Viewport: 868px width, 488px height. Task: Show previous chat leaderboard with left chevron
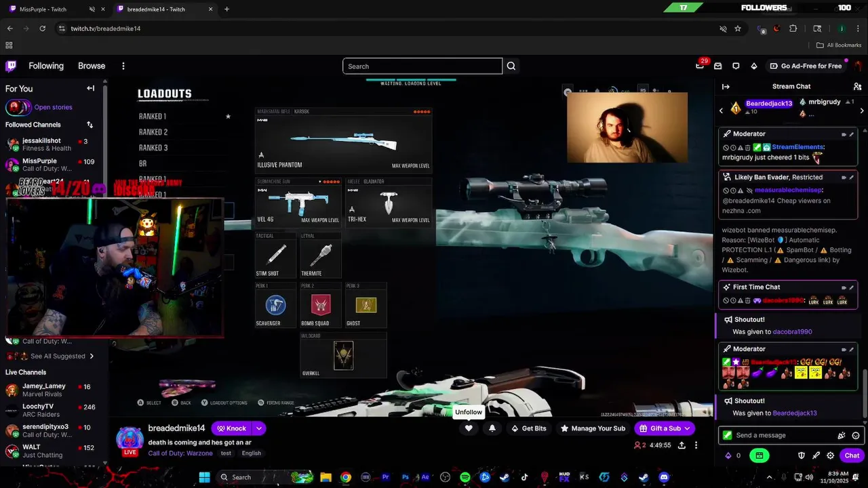click(x=722, y=110)
